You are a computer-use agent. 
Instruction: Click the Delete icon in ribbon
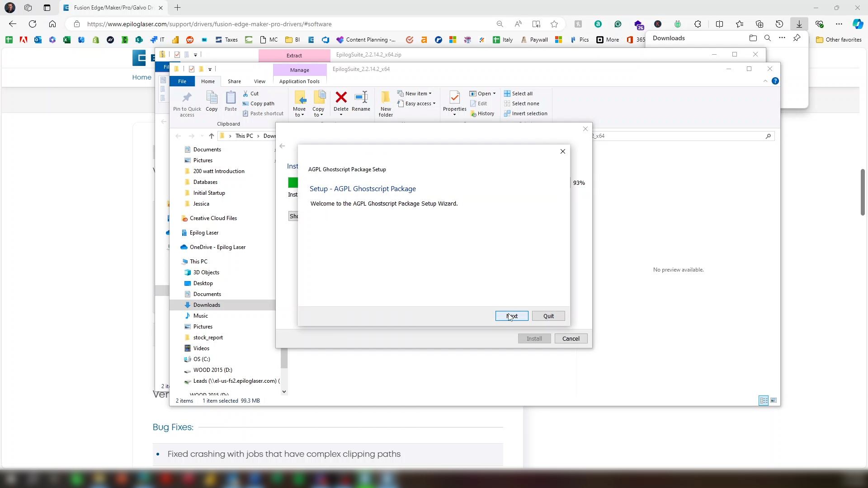click(x=341, y=98)
